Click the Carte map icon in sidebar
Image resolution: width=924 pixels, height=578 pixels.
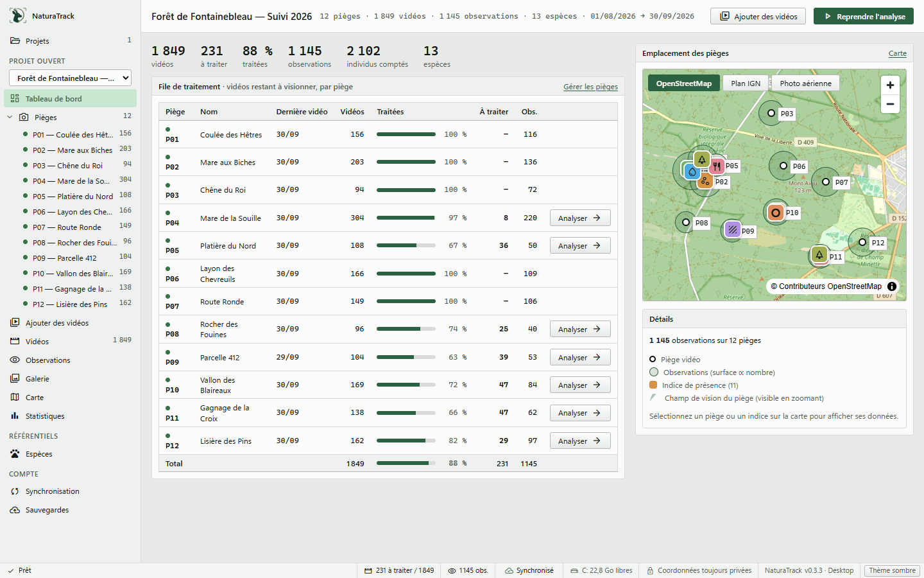(15, 398)
